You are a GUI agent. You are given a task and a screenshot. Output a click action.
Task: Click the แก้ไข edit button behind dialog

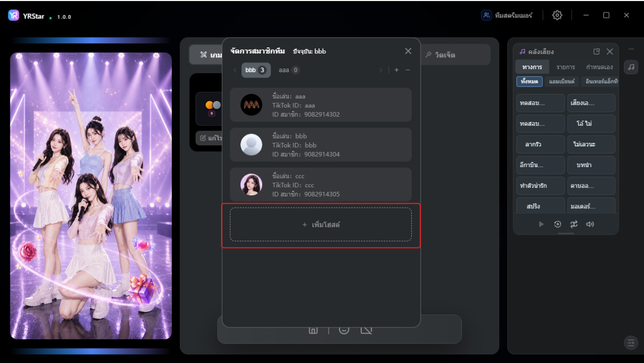point(208,138)
